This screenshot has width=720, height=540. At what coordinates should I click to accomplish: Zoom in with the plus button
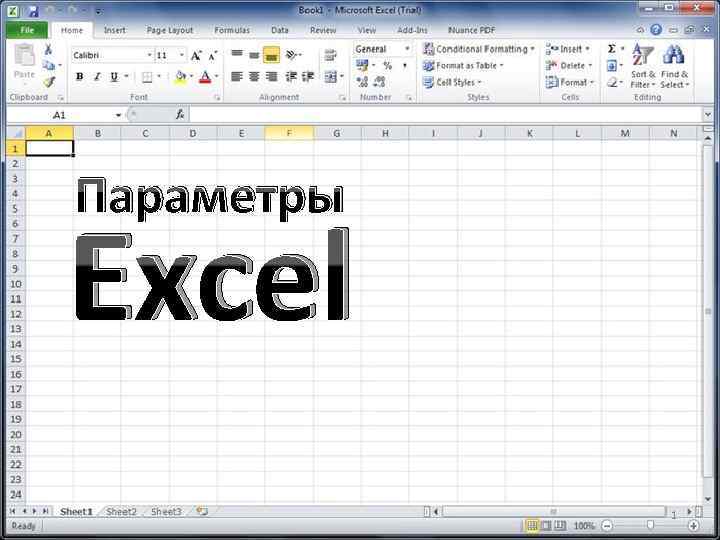[693, 526]
